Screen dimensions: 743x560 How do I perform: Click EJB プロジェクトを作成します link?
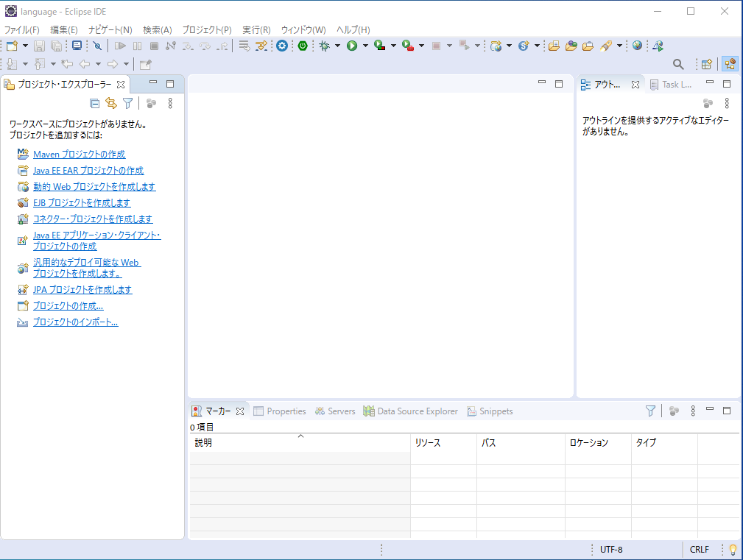pyautogui.click(x=82, y=202)
